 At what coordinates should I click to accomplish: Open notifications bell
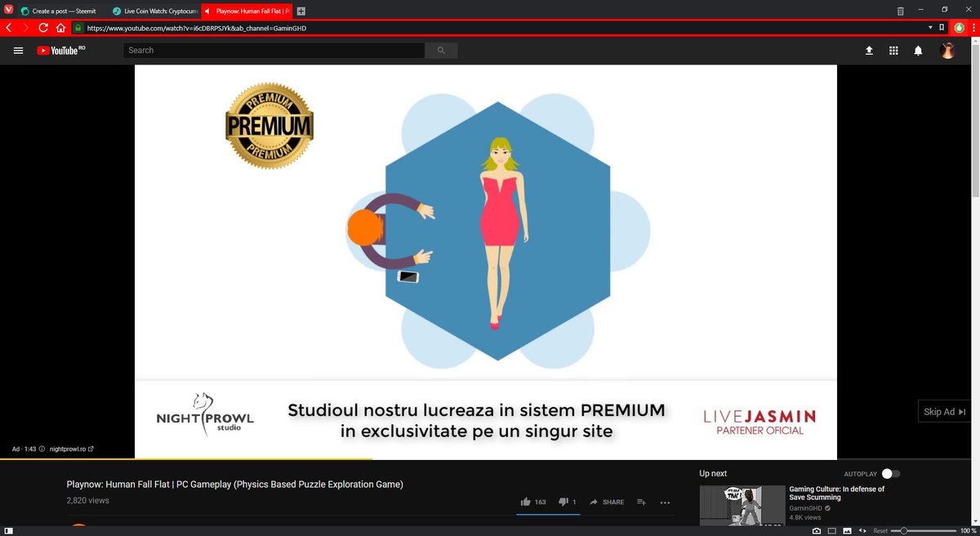pyautogui.click(x=918, y=51)
